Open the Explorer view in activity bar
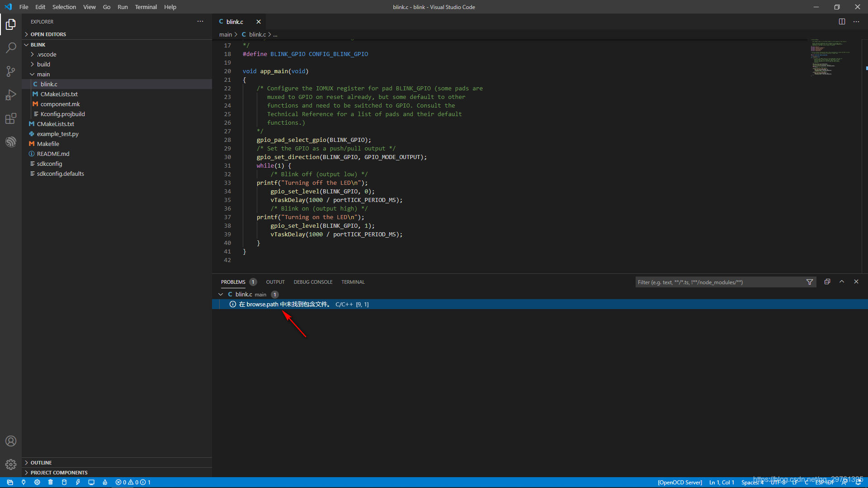 click(11, 24)
